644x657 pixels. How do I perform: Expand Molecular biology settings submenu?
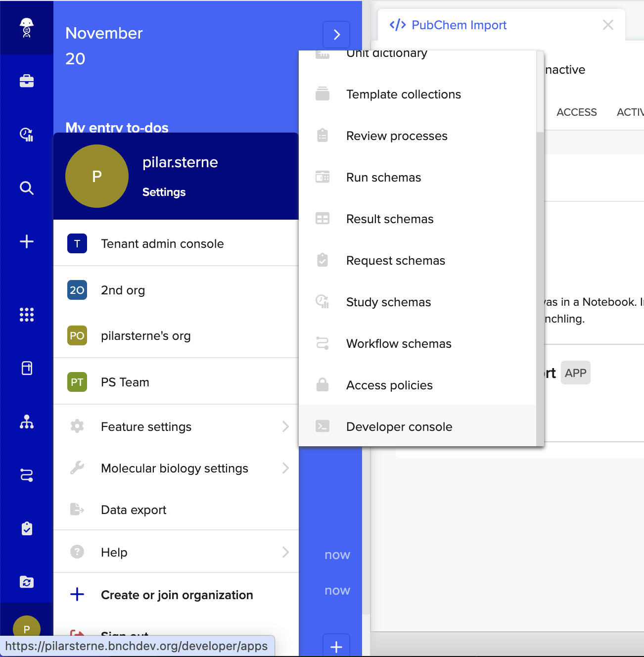285,468
